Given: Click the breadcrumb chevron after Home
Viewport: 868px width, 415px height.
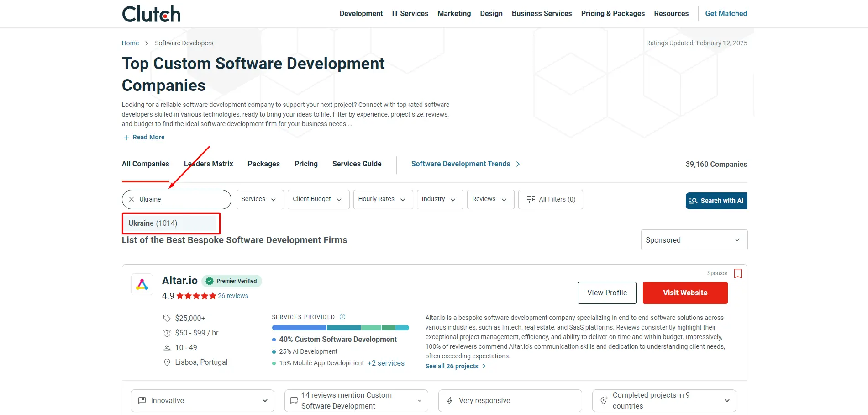Looking at the screenshot, I should pyautogui.click(x=147, y=43).
